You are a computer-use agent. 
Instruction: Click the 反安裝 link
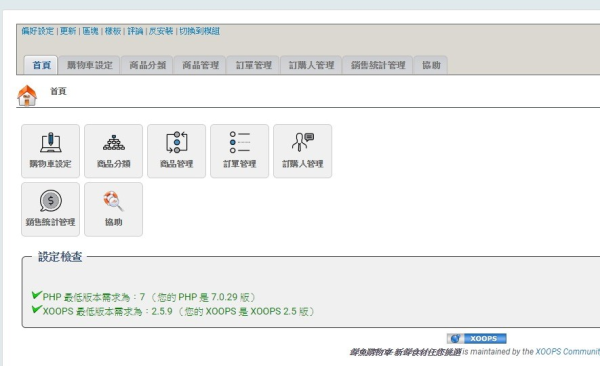[x=161, y=31]
